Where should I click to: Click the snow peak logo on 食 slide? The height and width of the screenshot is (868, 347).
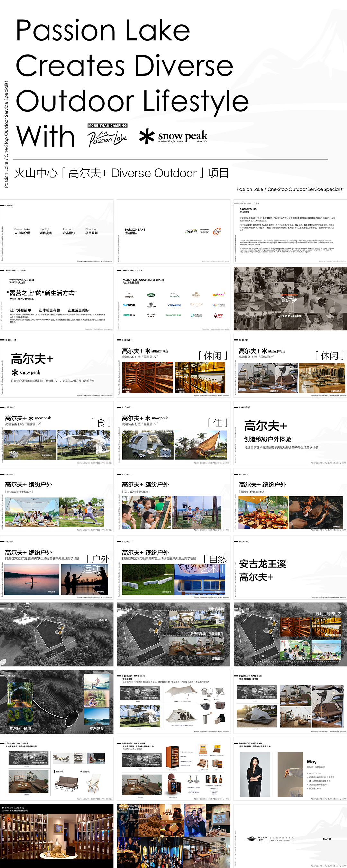click(x=40, y=418)
